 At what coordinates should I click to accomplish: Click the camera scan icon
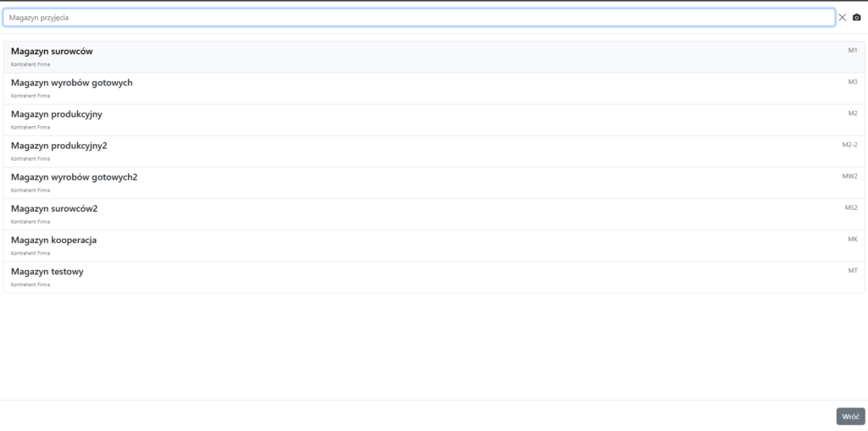click(856, 17)
